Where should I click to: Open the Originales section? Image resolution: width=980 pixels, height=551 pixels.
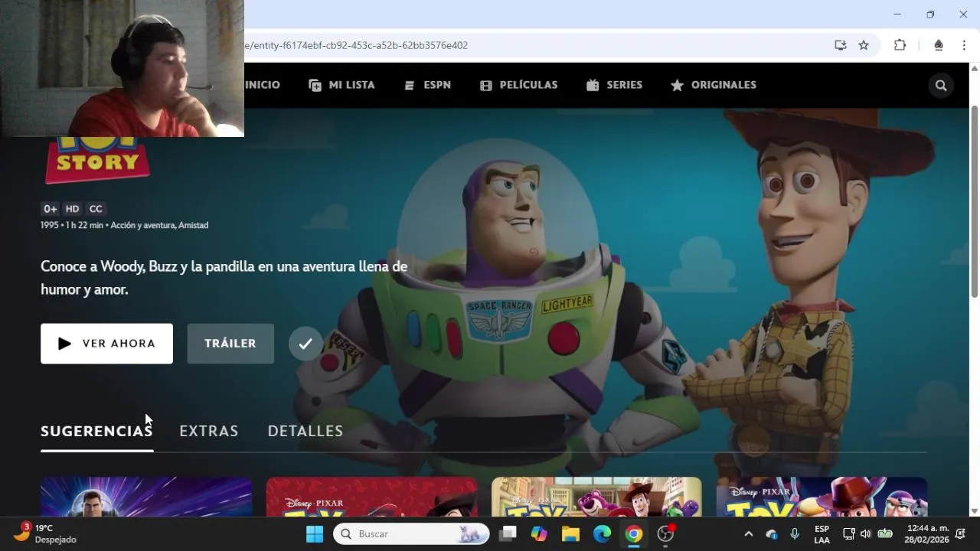(x=714, y=85)
